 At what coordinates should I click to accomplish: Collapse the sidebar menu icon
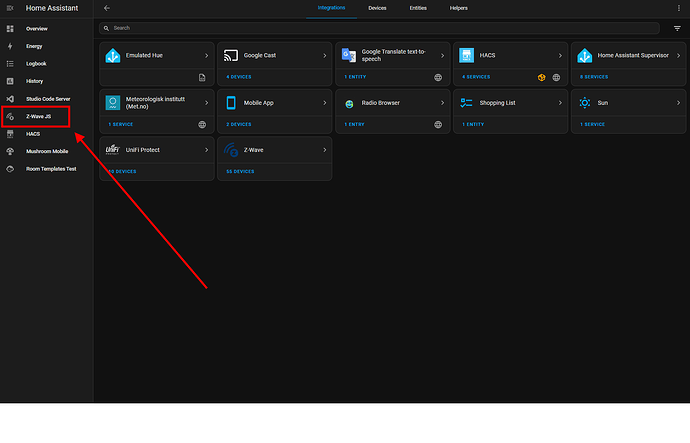coord(10,8)
